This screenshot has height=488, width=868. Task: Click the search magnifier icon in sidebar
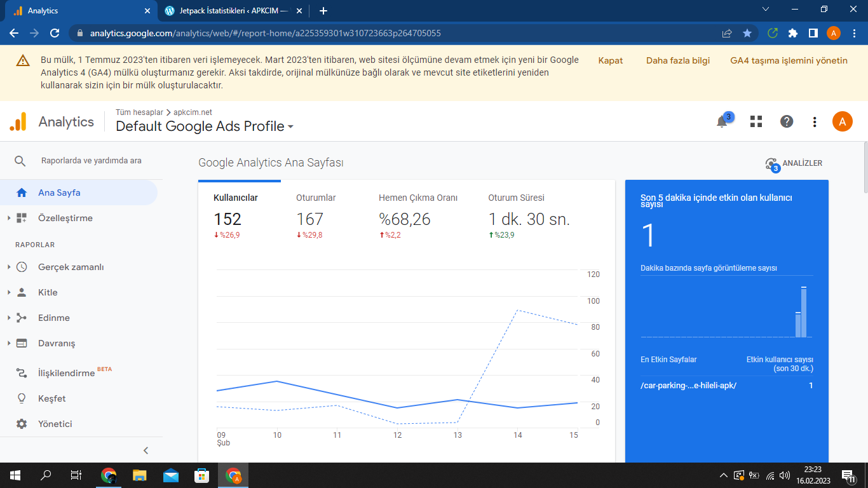[20, 161]
